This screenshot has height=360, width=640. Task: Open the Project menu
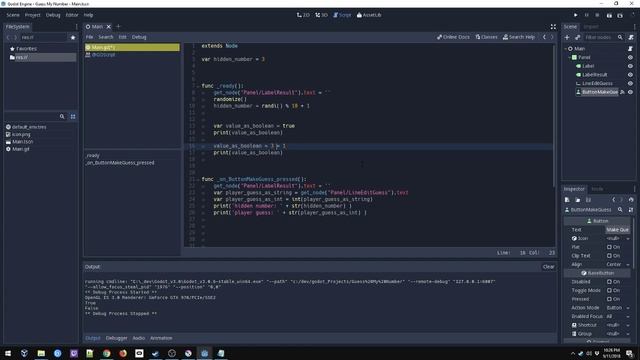coord(33,15)
